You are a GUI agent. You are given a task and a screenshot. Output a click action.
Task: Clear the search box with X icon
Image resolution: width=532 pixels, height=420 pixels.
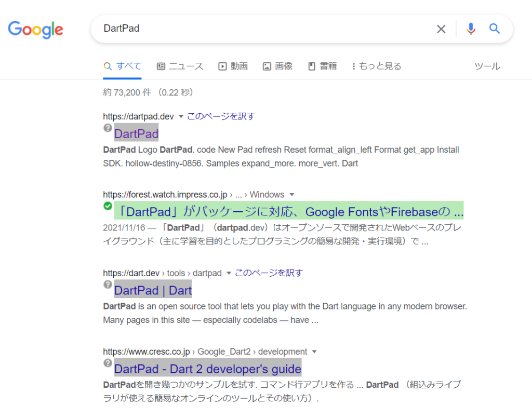tap(441, 29)
